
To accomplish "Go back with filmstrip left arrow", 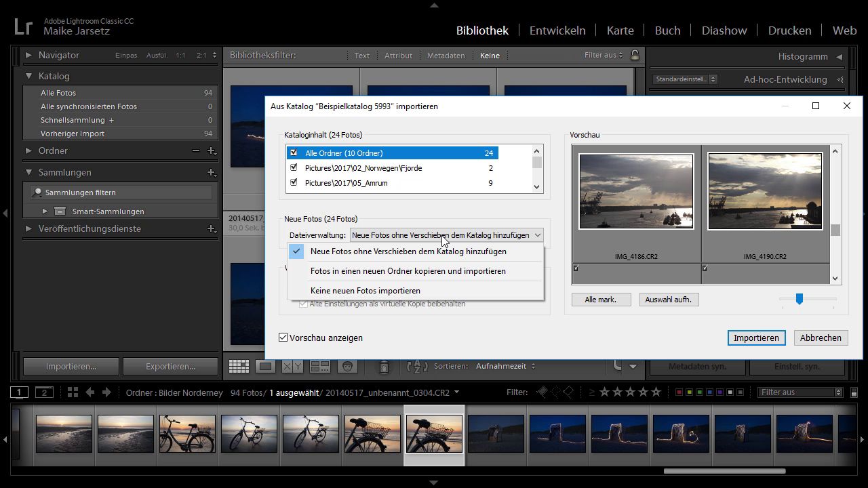I will point(91,392).
